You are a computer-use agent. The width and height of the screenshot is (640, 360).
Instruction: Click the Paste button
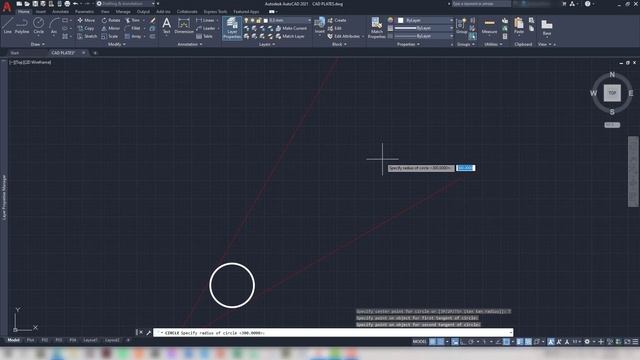[x=519, y=26]
